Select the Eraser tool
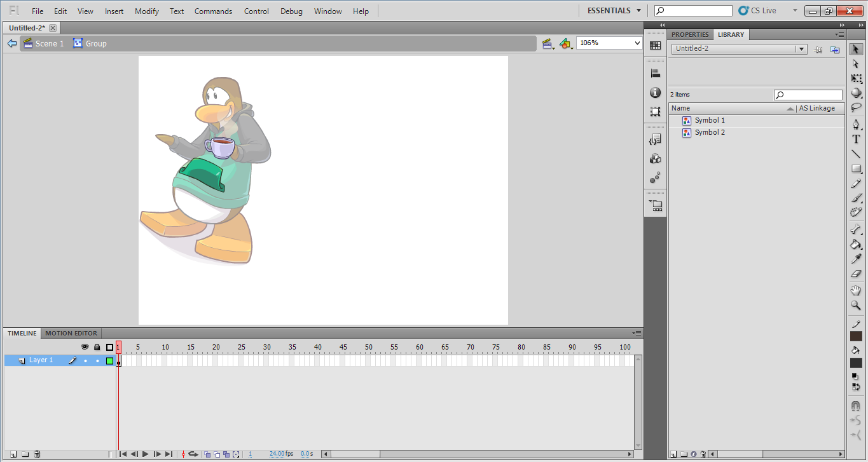Screen dimensions: 868x462 coord(856,274)
